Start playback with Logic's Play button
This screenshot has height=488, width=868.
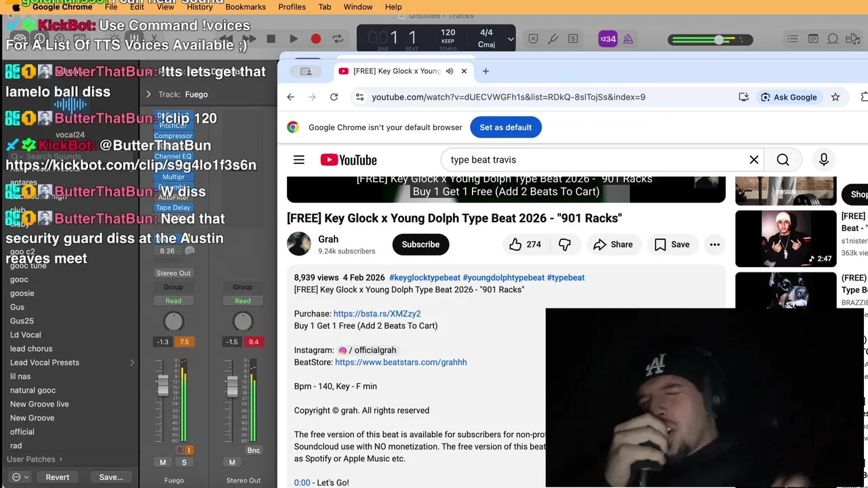click(294, 39)
